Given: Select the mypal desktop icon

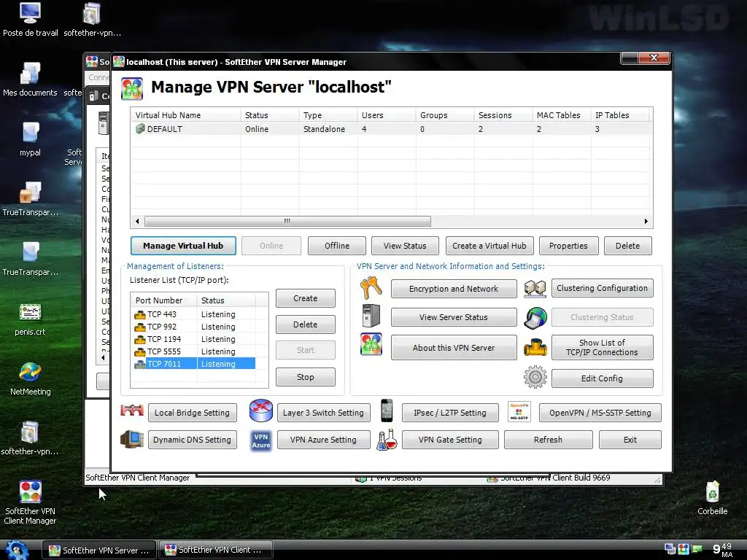Looking at the screenshot, I should pyautogui.click(x=30, y=139).
